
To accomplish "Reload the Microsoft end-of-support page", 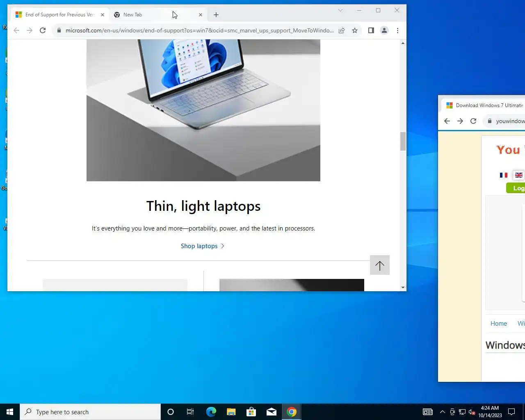I will (43, 30).
